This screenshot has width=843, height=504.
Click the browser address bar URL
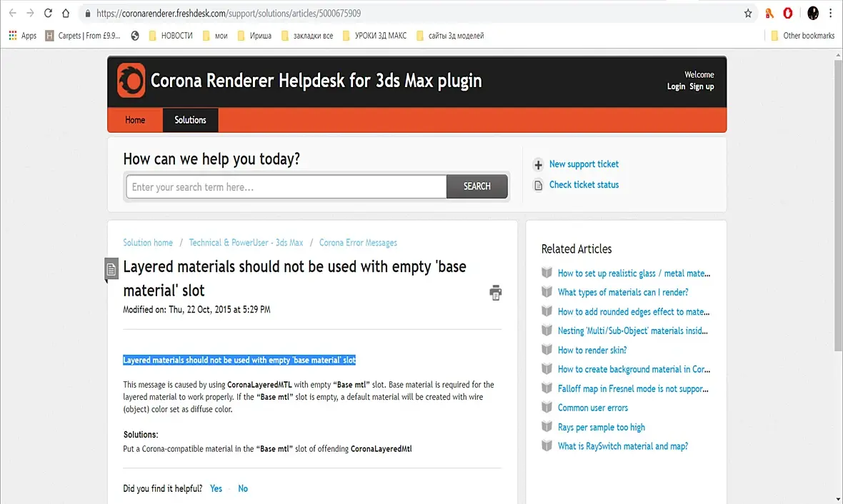pyautogui.click(x=229, y=14)
